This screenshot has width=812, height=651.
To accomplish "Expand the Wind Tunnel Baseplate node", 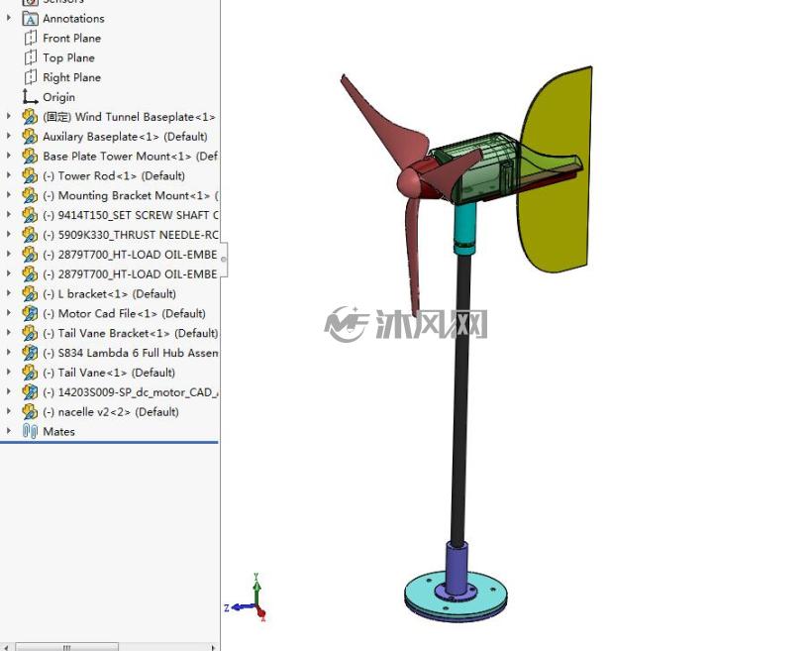I will (x=8, y=116).
